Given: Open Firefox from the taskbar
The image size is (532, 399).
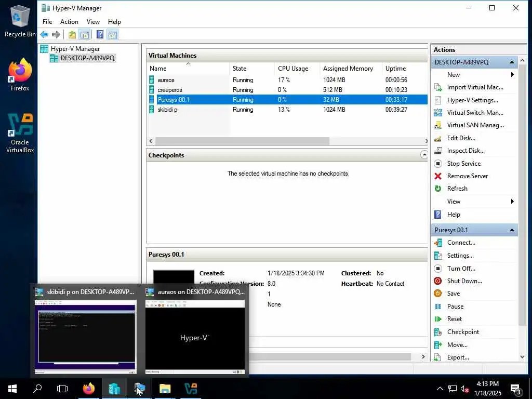Looking at the screenshot, I should pos(89,389).
